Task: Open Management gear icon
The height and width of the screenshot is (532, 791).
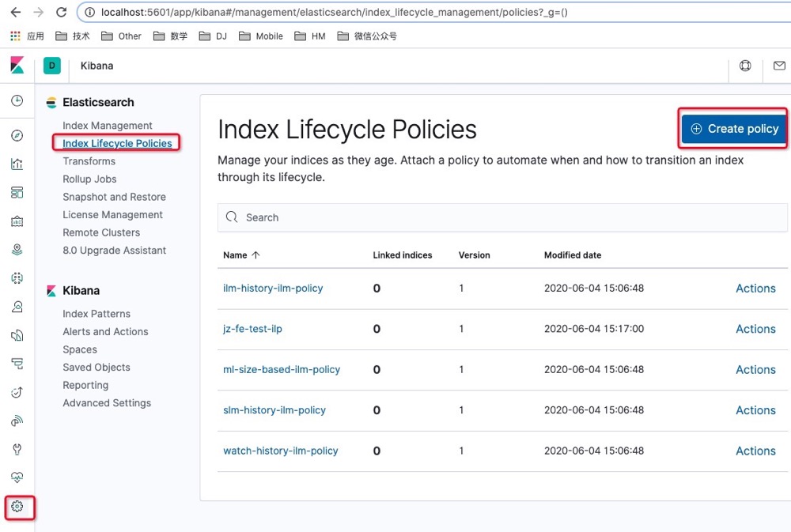Action: 17,506
